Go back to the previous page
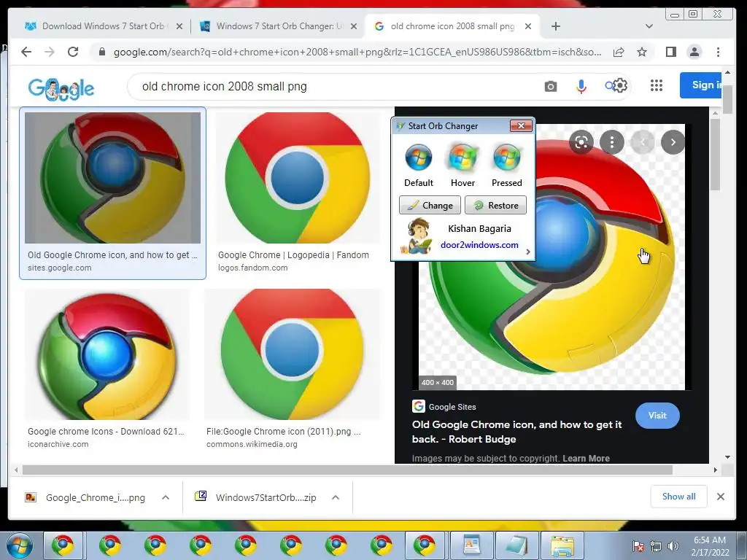Screen dimensions: 747x560 26,52
